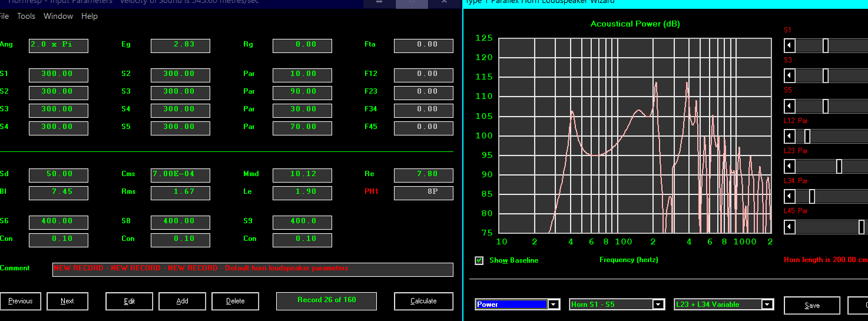Viewport: 868px width, 321px height.
Task: Click the Record 26 of 160 indicator
Action: (327, 301)
